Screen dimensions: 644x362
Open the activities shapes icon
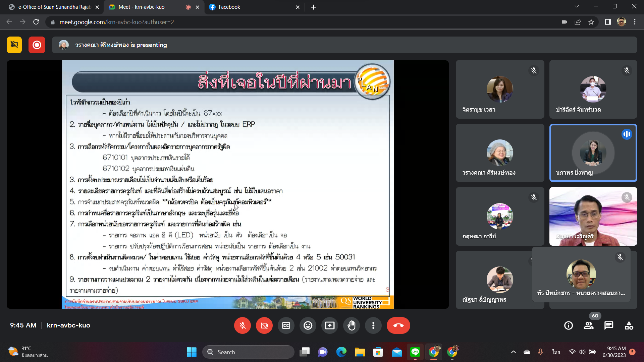629,325
